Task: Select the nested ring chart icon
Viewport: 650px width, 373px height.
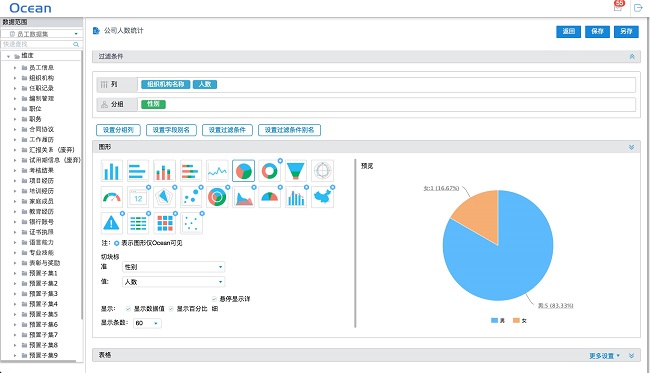Action: (x=217, y=197)
